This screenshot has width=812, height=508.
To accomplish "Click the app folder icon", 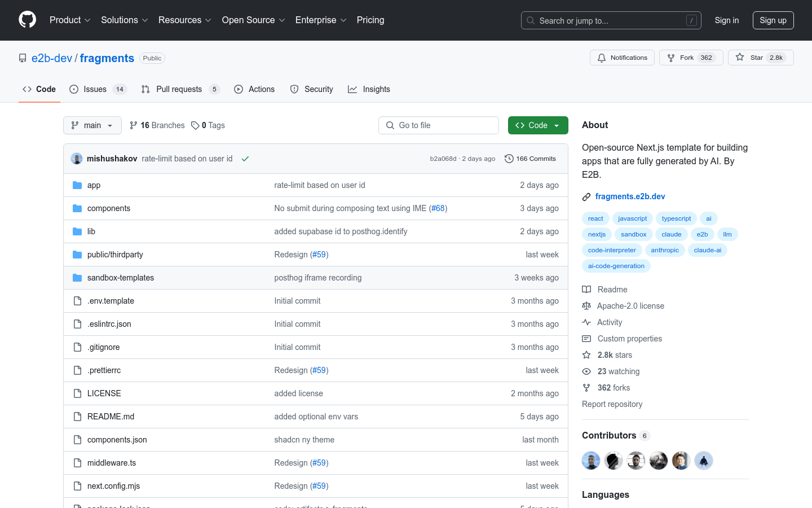I will click(x=77, y=185).
